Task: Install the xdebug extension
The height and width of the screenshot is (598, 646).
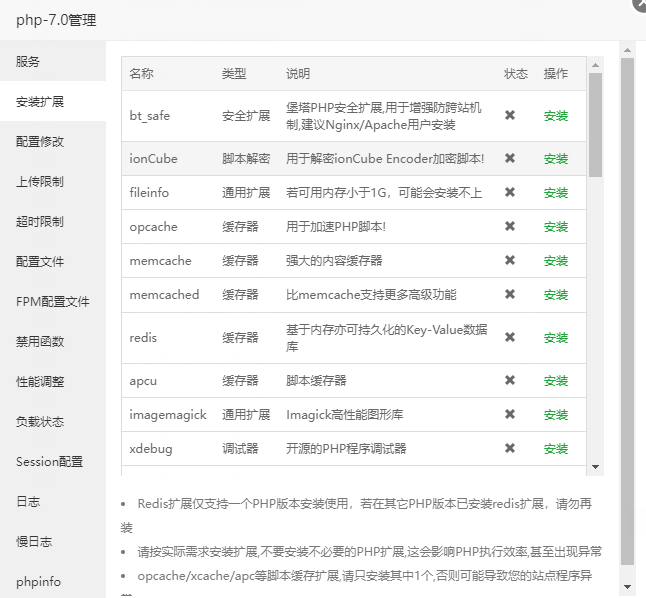Action: [x=556, y=448]
